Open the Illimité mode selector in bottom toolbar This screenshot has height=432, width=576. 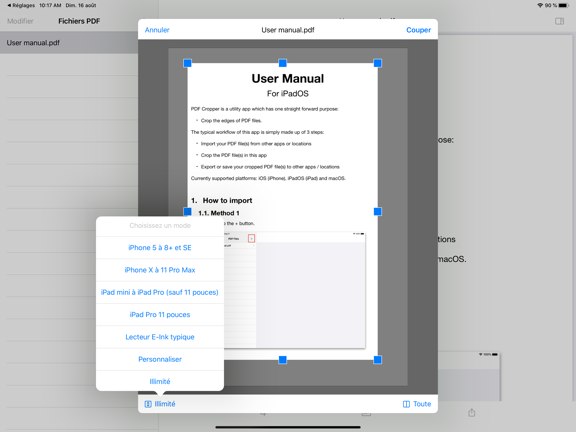(160, 404)
